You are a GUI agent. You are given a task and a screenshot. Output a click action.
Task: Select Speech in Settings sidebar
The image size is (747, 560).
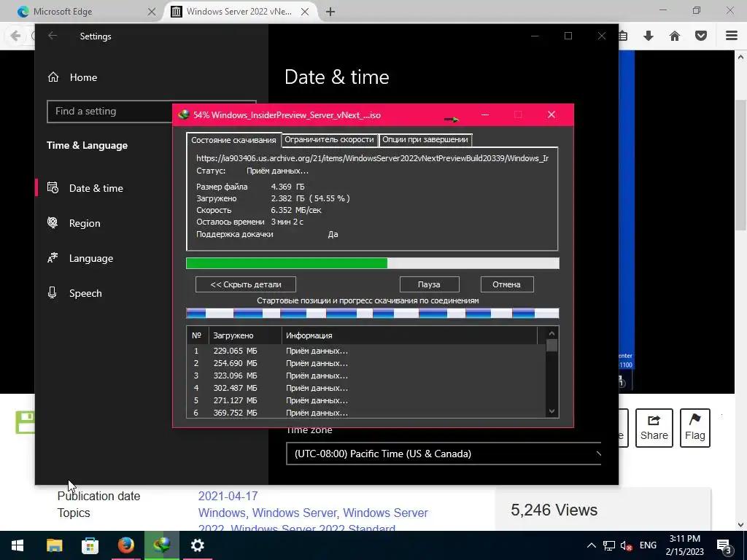click(x=85, y=293)
